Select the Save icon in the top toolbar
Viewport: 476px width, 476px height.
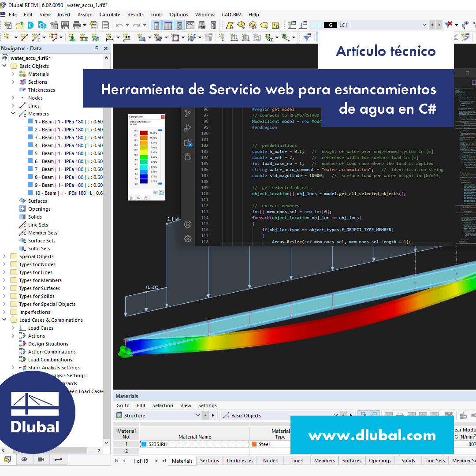[64, 25]
